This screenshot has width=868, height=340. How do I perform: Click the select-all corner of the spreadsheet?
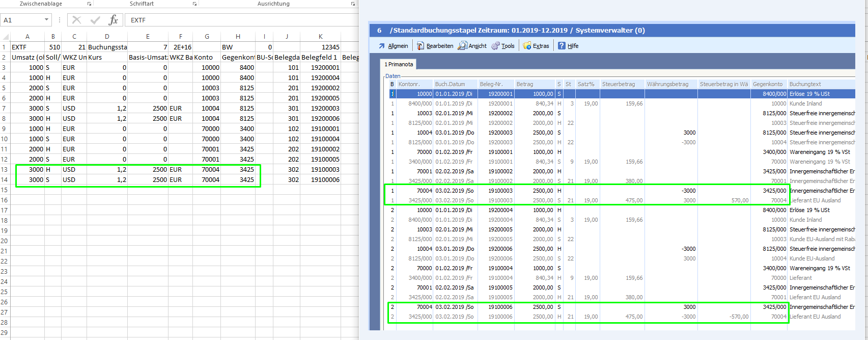point(6,36)
